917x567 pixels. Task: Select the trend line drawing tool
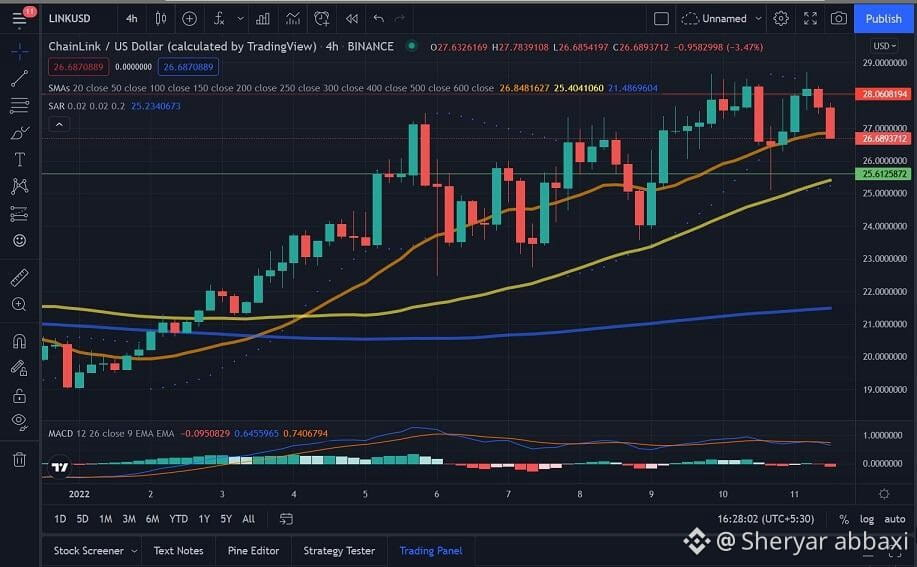[19, 78]
